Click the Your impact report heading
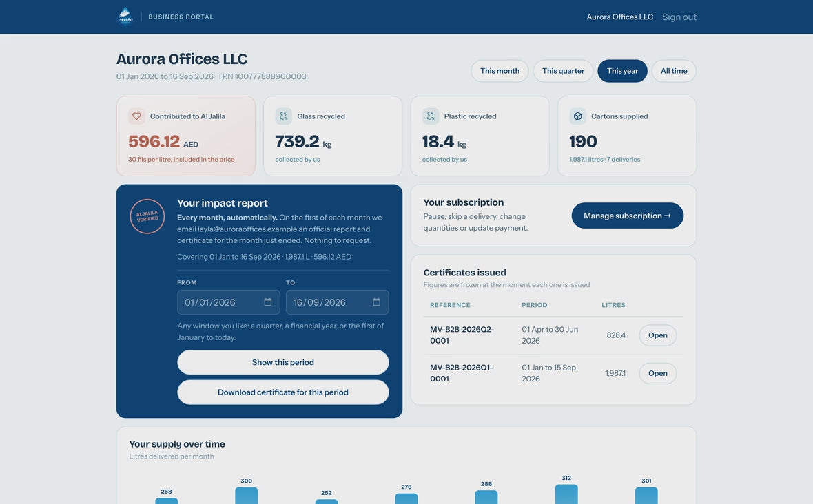This screenshot has width=813, height=504. (x=223, y=203)
